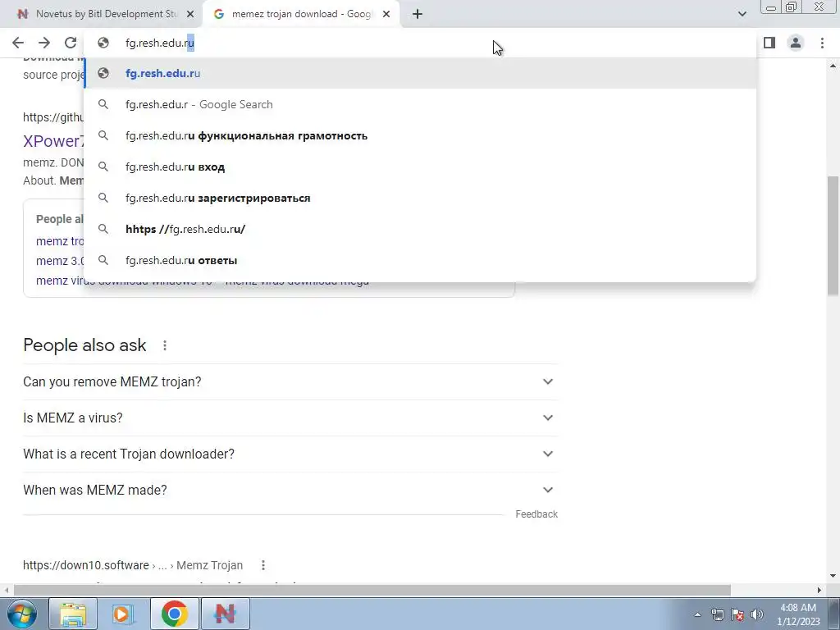Open the Chrome profile avatar
Image resolution: width=840 pixels, height=630 pixels.
[x=796, y=43]
